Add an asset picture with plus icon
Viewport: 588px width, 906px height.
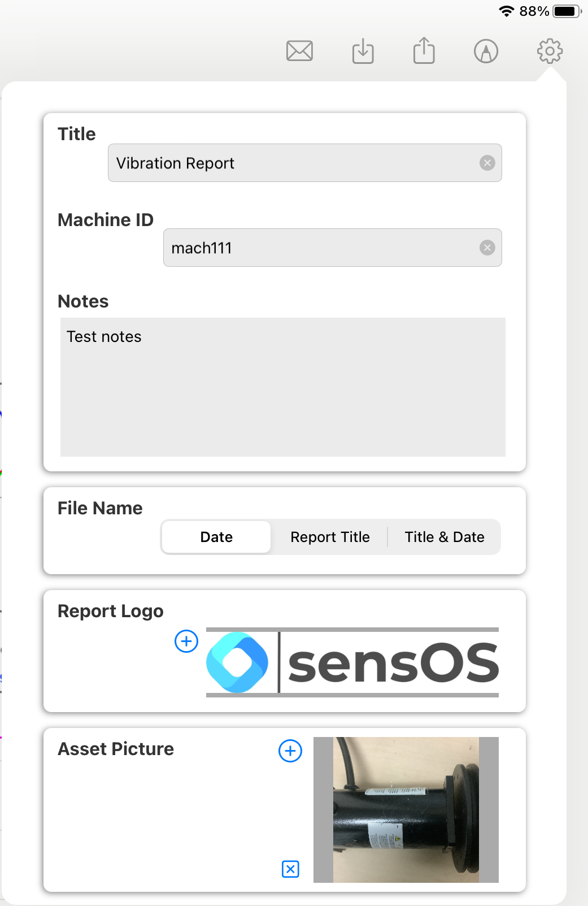(290, 751)
